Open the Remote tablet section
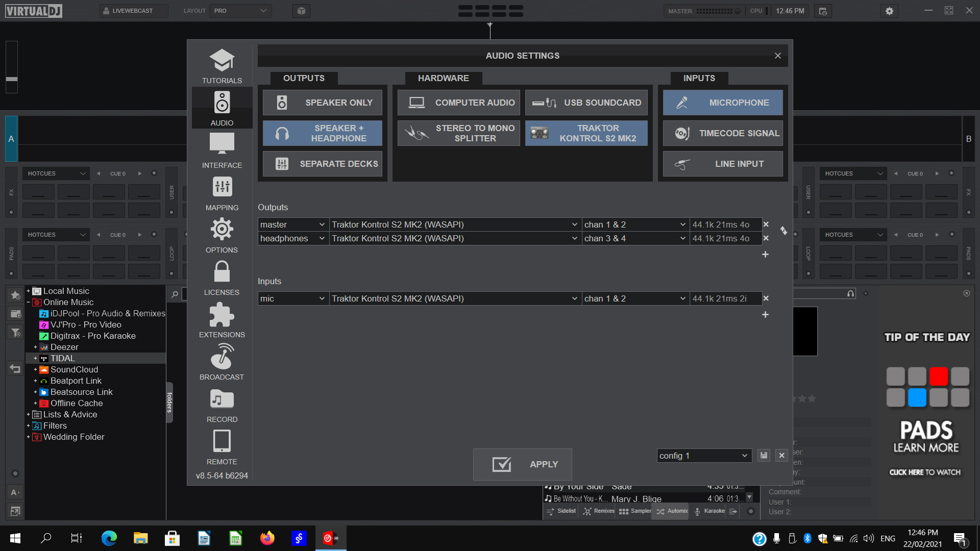The image size is (980, 551). click(222, 447)
